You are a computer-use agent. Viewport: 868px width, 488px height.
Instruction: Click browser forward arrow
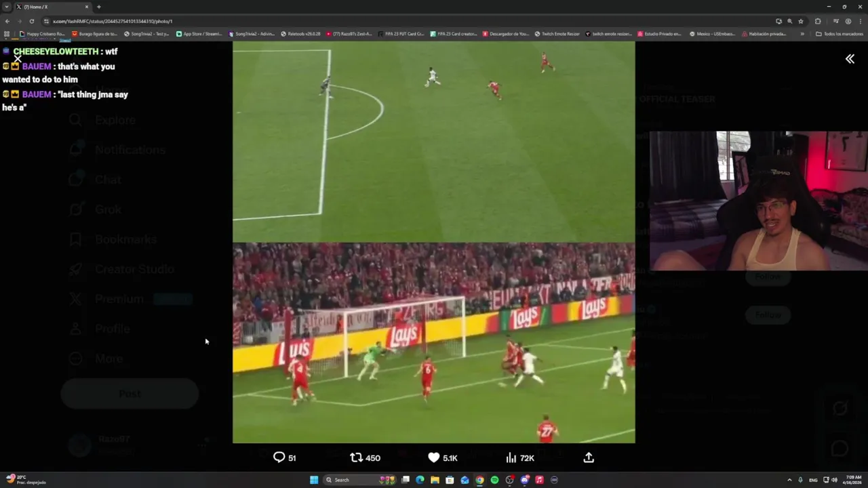(x=19, y=21)
